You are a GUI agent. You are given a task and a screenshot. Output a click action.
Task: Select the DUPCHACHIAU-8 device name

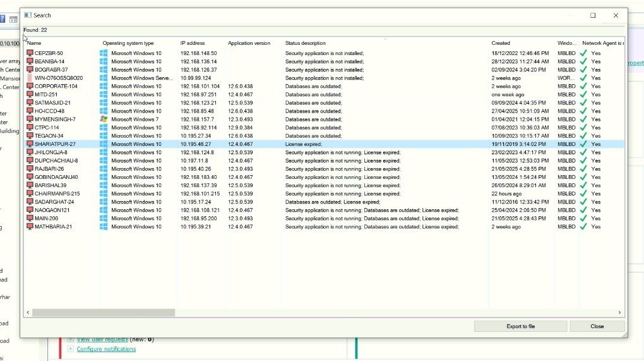pyautogui.click(x=56, y=161)
